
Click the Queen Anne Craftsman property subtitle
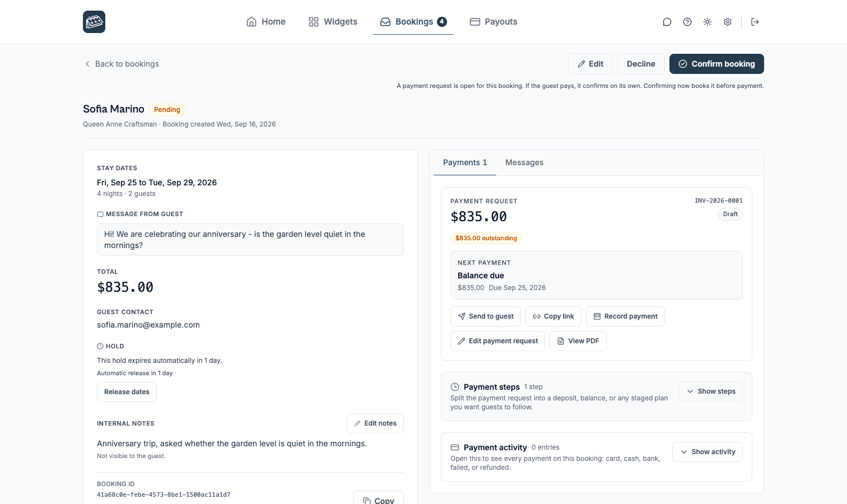(120, 124)
